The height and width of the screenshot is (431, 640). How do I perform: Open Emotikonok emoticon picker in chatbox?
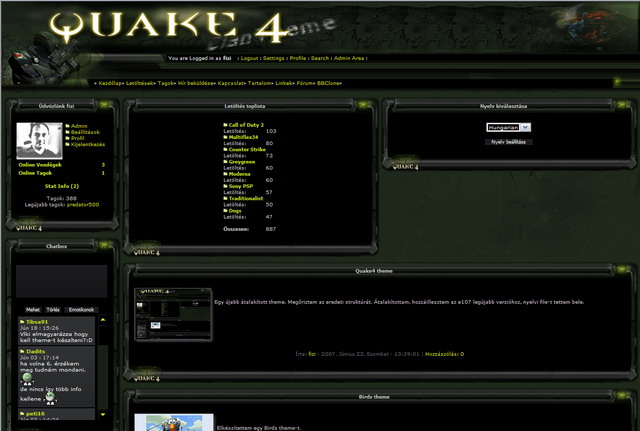82,310
